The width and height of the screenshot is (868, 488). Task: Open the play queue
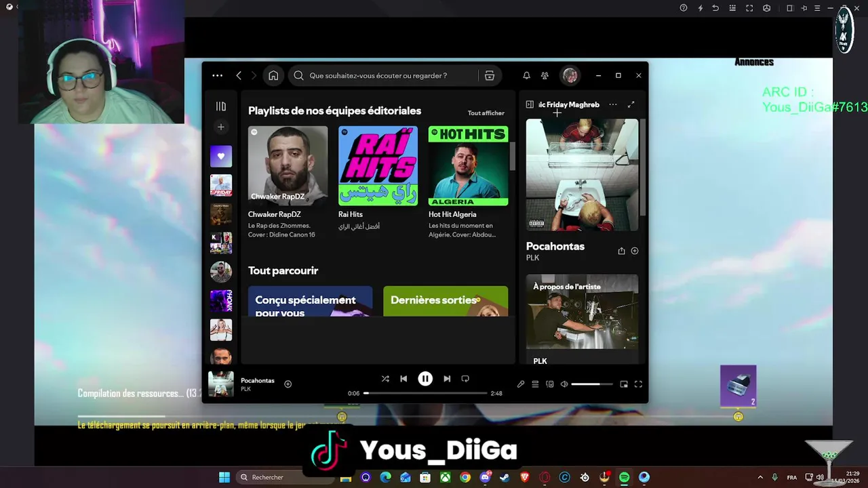535,384
